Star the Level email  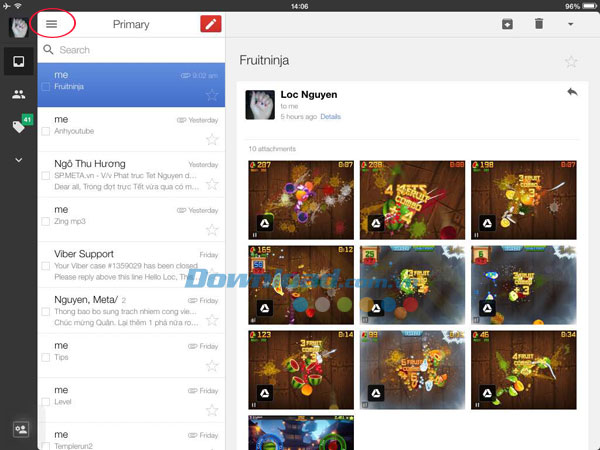(x=212, y=411)
